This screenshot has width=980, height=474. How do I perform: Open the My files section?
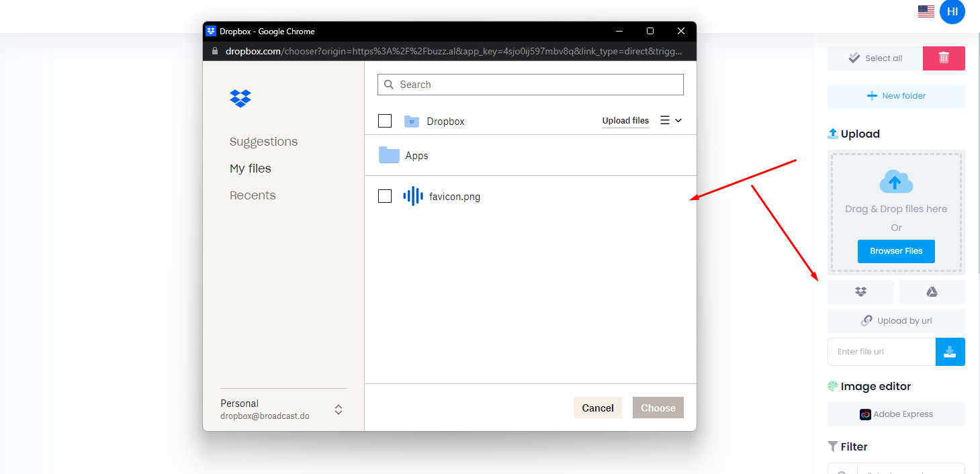click(x=251, y=169)
